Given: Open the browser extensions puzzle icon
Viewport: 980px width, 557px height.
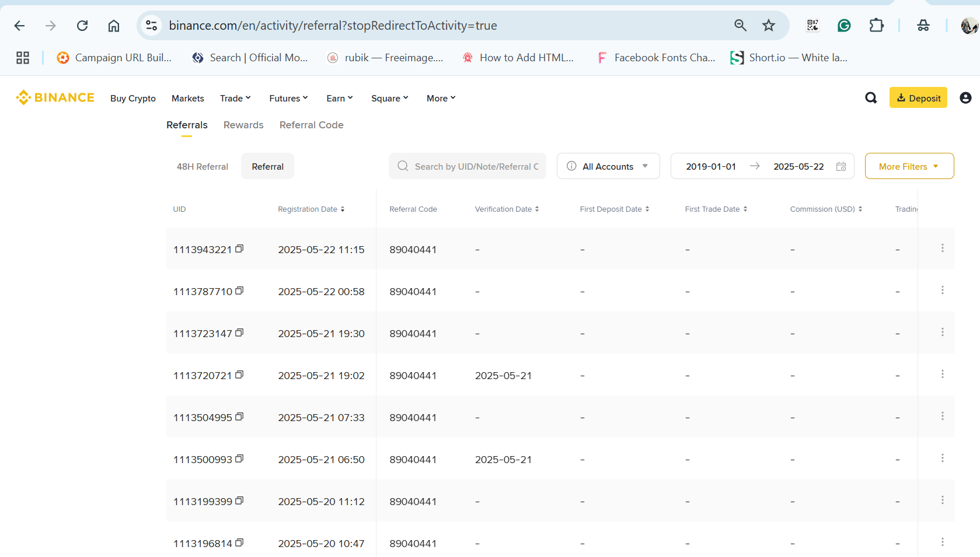Looking at the screenshot, I should pos(876,25).
